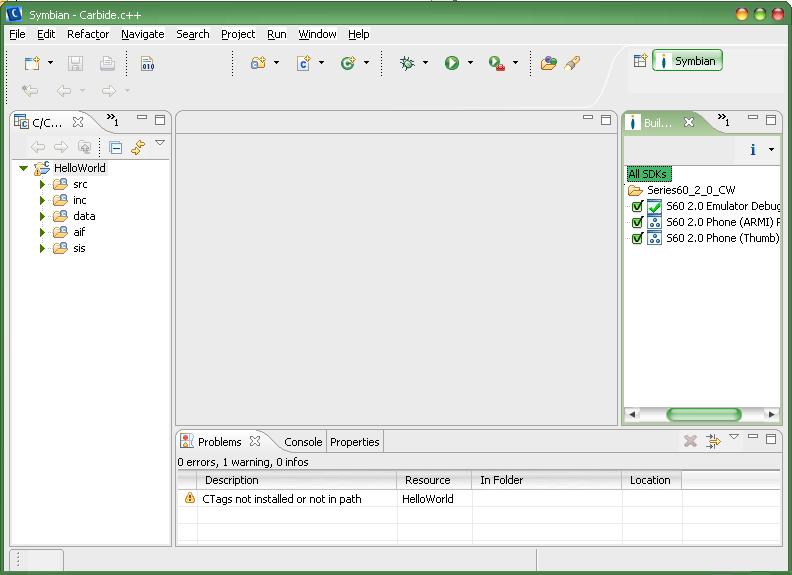Screen dimensions: 792x575
Task: Click the Build view scroll right arrow
Action: (771, 414)
